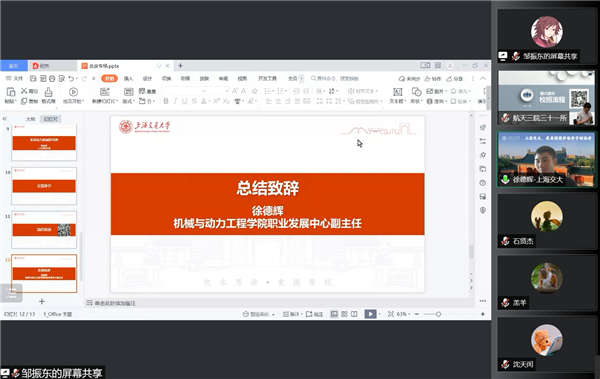Switch to Reading view icon
Viewport: 600px width, 379px height.
point(354,314)
